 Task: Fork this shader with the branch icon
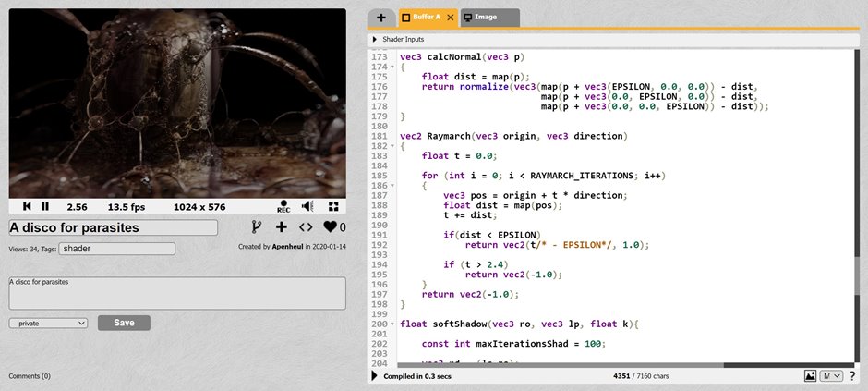click(258, 227)
